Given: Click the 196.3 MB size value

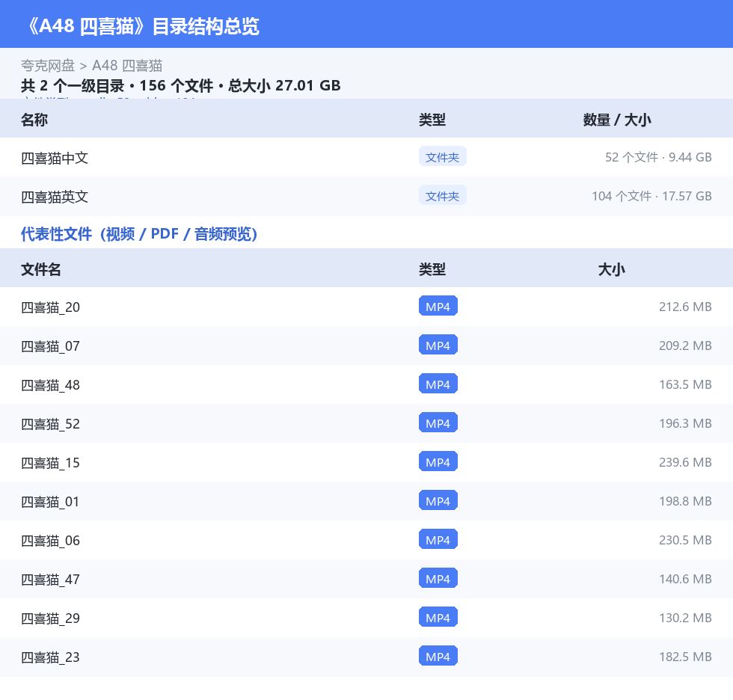Looking at the screenshot, I should coord(685,423).
